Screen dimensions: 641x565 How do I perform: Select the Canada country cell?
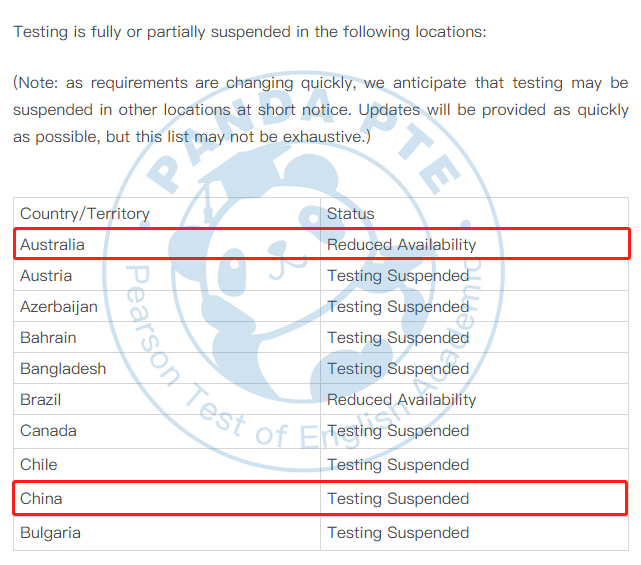(48, 430)
